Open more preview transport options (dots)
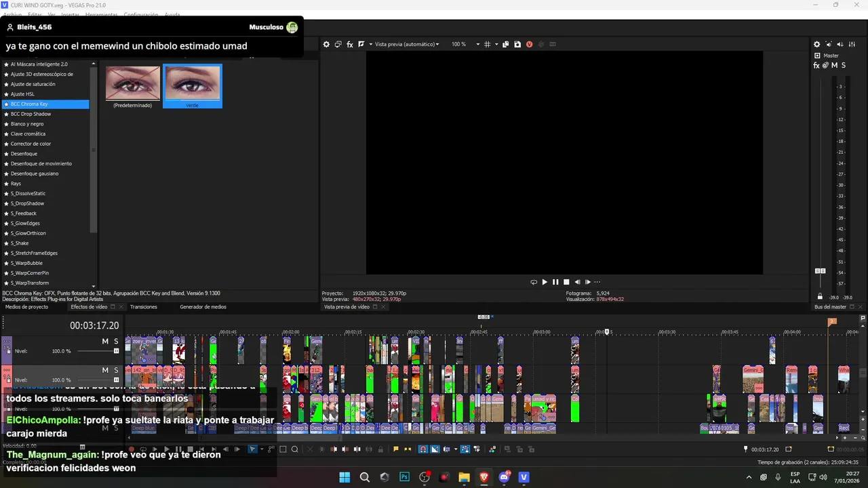Viewport: 868px width, 488px height. [597, 282]
